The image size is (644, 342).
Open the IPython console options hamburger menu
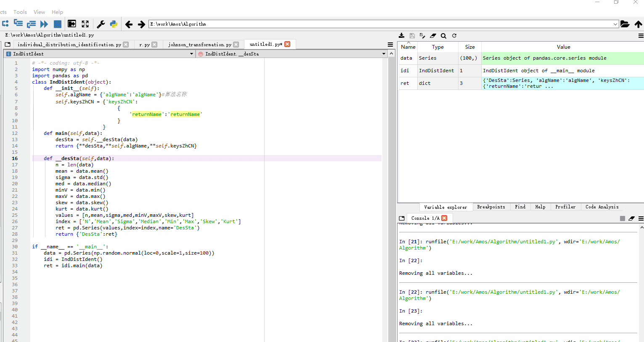pyautogui.click(x=641, y=218)
